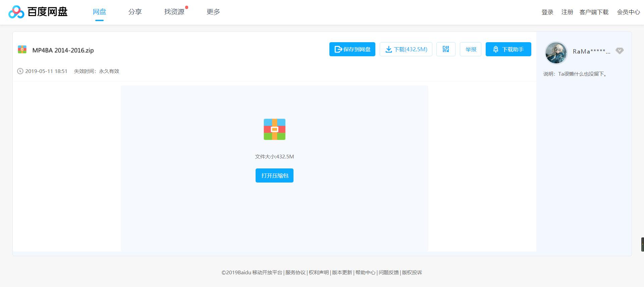Click the Baidu Netdisk logo
The image size is (644, 287).
pos(38,12)
